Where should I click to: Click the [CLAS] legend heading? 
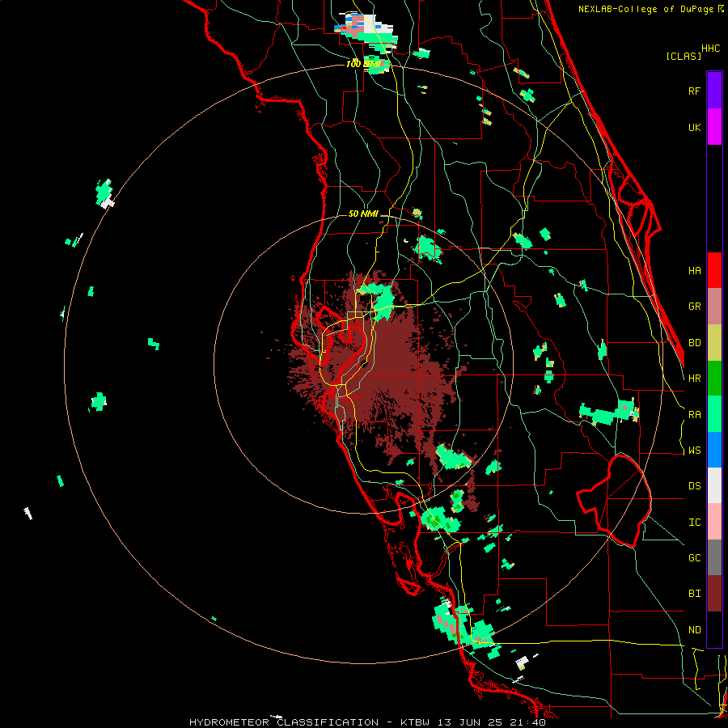(x=684, y=56)
